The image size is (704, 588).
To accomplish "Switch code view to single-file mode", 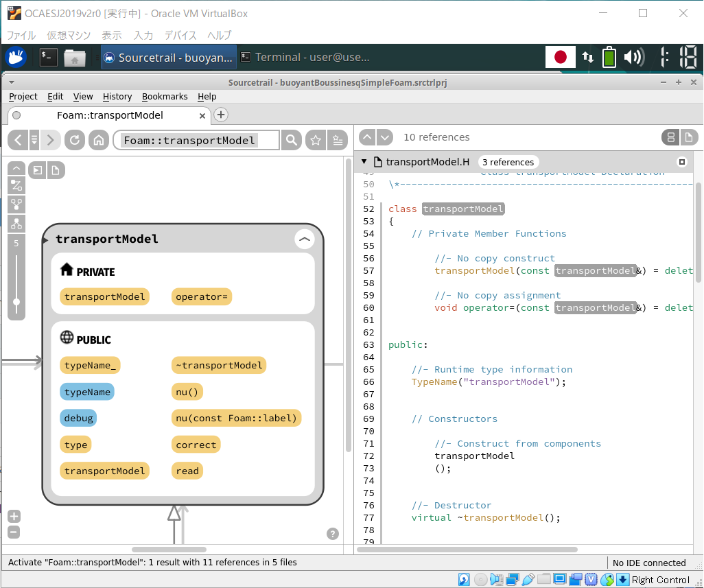I will click(x=689, y=137).
